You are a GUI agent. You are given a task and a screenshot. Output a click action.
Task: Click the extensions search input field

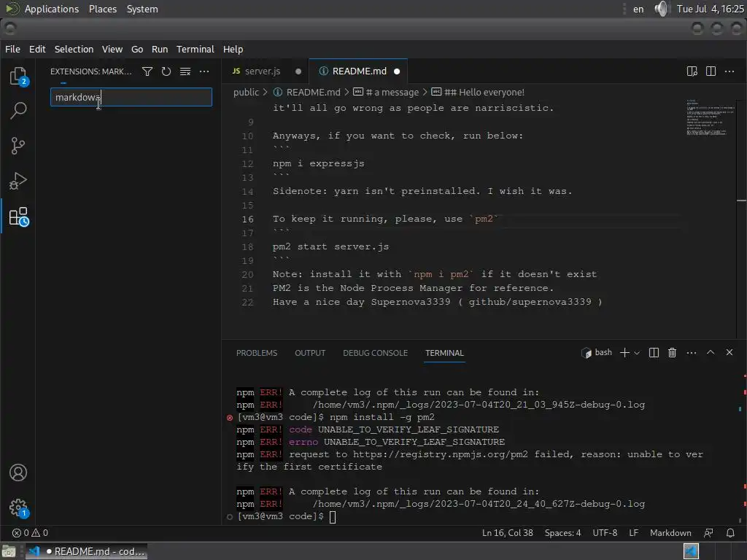(x=131, y=97)
